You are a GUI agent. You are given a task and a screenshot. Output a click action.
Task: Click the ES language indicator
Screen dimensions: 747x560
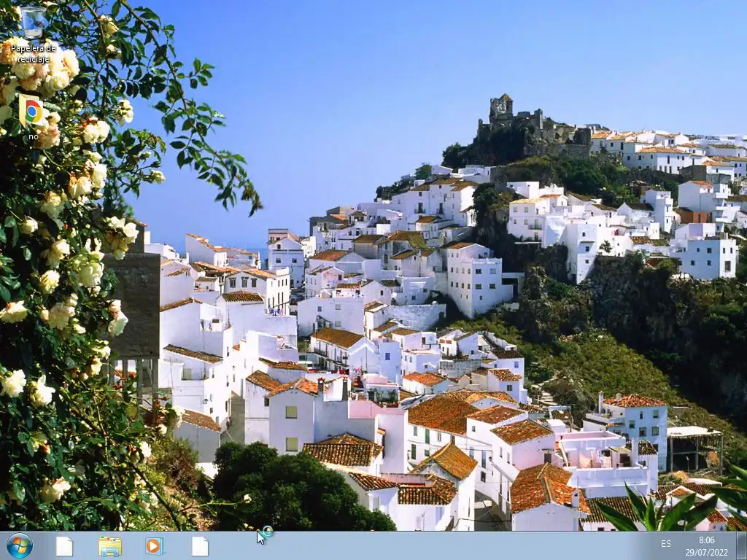(665, 544)
